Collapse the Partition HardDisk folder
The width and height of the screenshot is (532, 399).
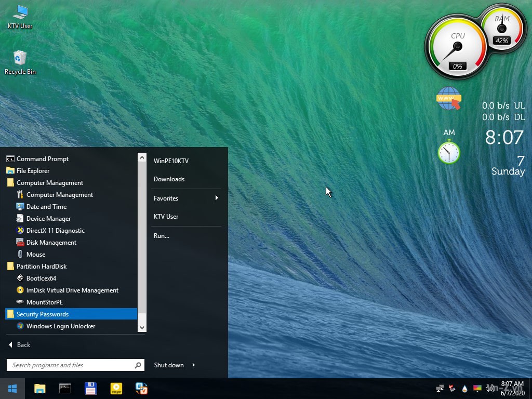click(42, 267)
